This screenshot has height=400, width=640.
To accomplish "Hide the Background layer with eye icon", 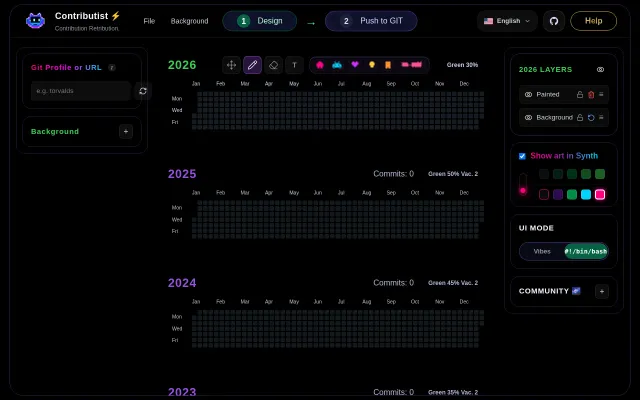I will [528, 118].
